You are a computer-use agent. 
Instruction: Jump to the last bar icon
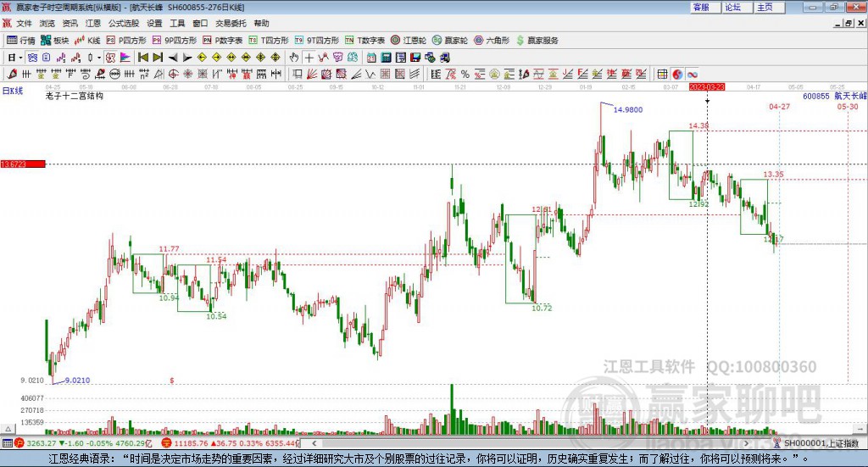[x=158, y=58]
